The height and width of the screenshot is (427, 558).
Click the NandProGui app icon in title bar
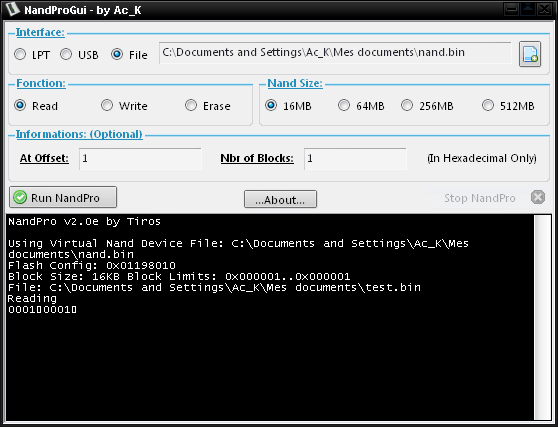12,9
